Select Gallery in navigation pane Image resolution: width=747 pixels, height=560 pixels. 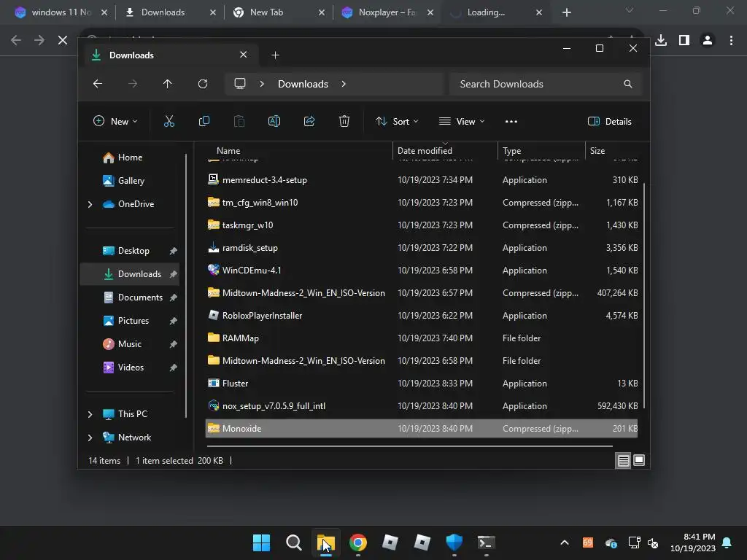click(131, 181)
